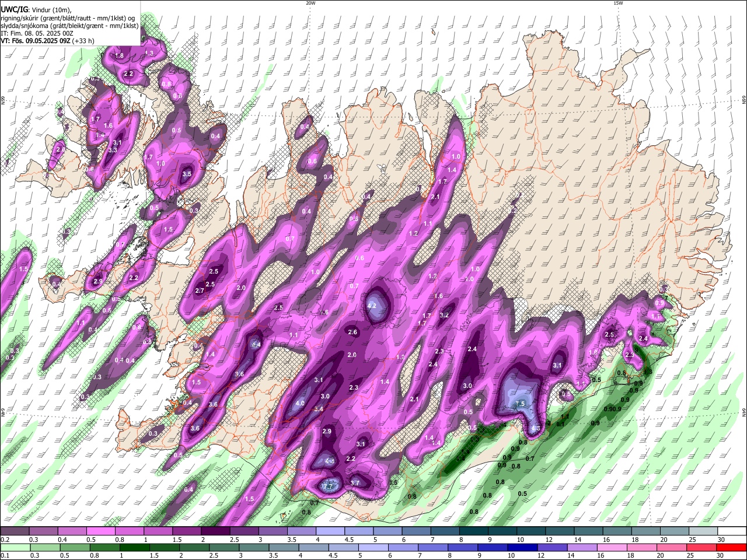Pick the navy blue swatch at 10 in lower legend
Image resolution: width=747 pixels, height=560 pixels.
[522, 548]
